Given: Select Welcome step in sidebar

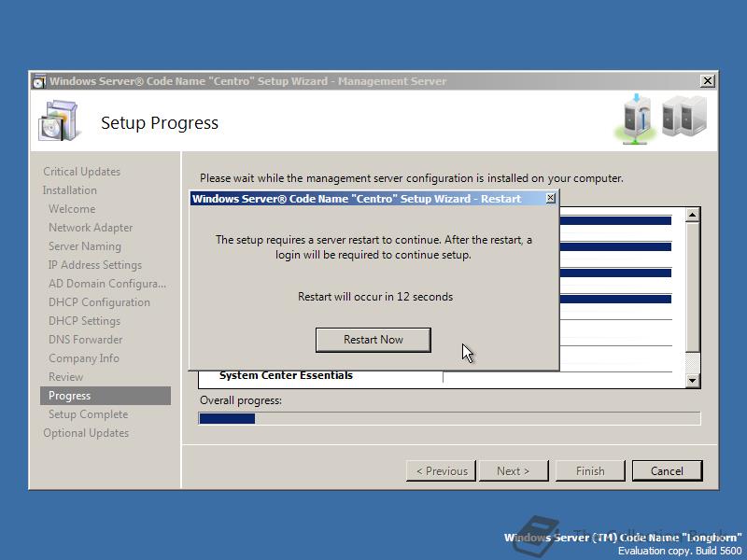Looking at the screenshot, I should pos(72,208).
